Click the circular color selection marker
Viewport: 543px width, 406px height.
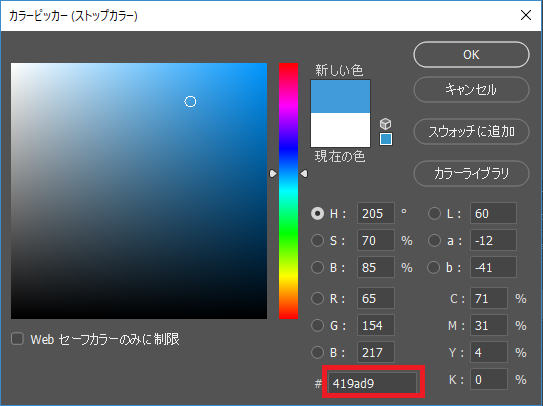click(x=190, y=102)
